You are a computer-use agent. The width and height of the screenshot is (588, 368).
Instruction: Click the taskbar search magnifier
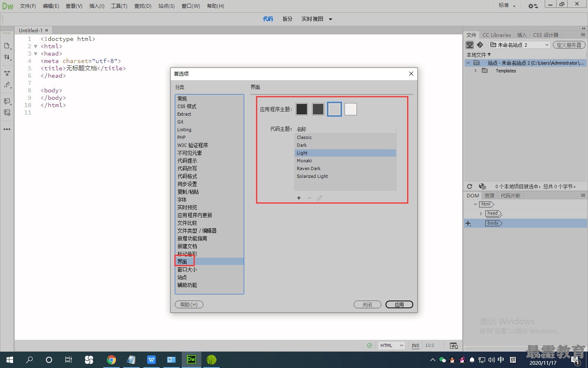pyautogui.click(x=29, y=360)
